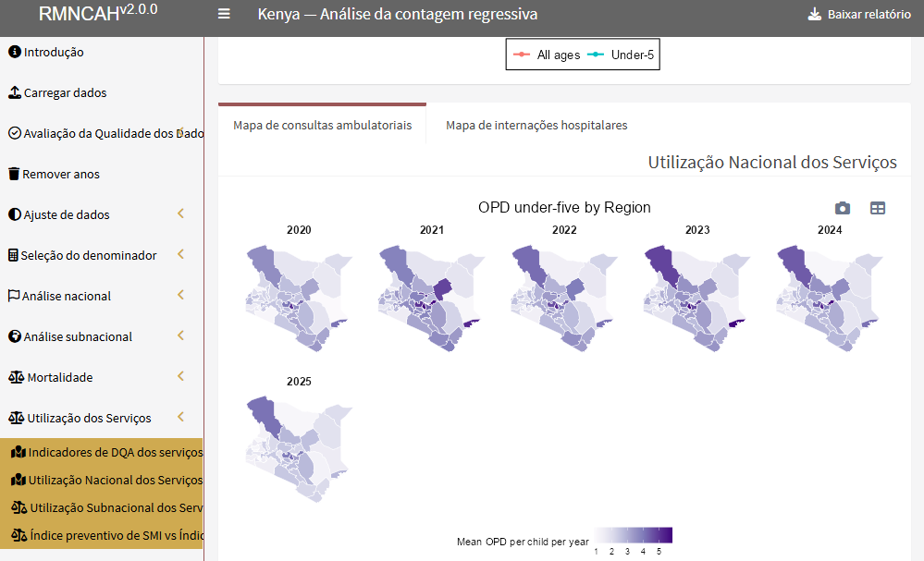Click the trash icon beside Remover anos
Image resolution: width=924 pixels, height=561 pixels.
14,174
